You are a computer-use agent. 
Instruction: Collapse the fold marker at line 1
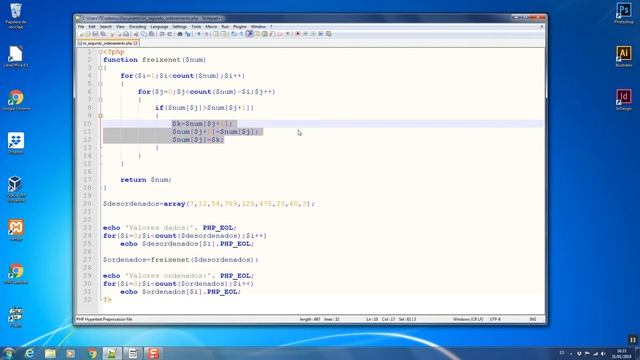[x=100, y=52]
